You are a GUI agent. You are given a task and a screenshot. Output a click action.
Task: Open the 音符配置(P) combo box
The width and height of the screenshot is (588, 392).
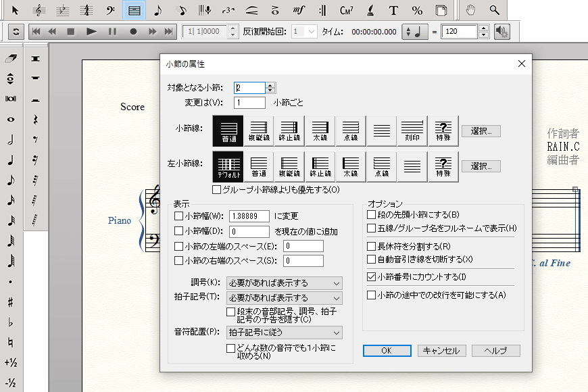pos(284,332)
